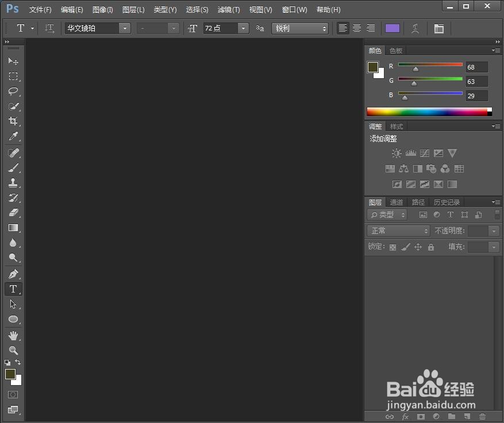Toggle right text alignment
This screenshot has height=423, width=504.
371,28
